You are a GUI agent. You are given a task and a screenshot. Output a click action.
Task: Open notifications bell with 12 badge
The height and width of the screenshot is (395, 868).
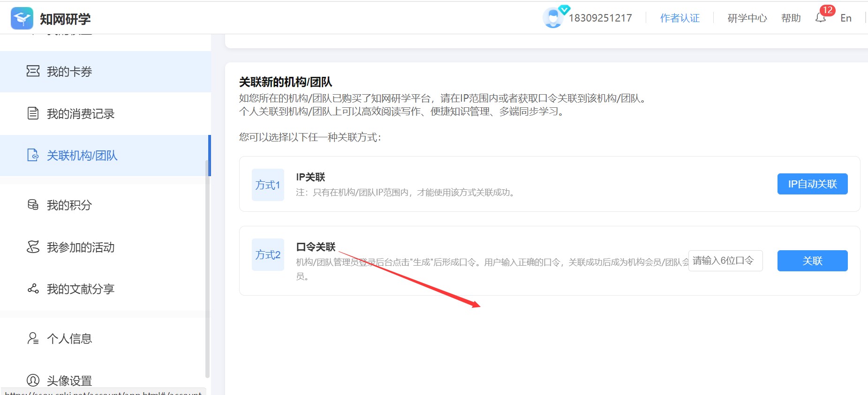(x=820, y=18)
